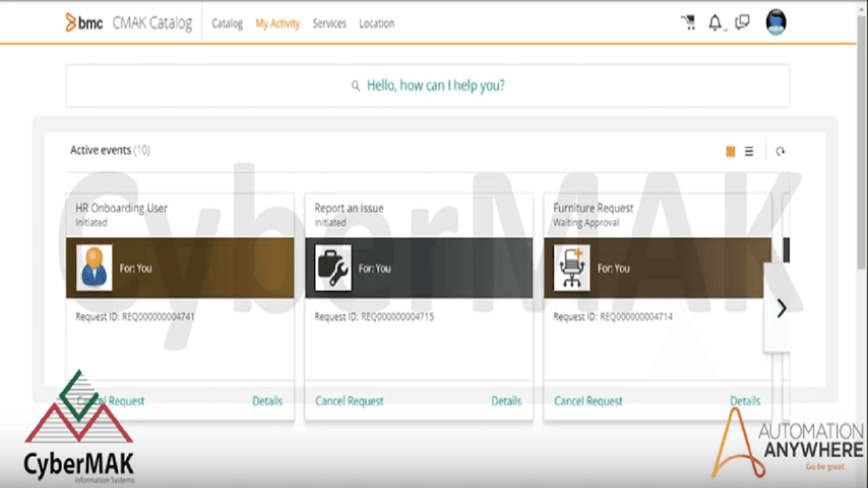Cancel the Furniture Request
The height and width of the screenshot is (488, 868).
pos(588,401)
